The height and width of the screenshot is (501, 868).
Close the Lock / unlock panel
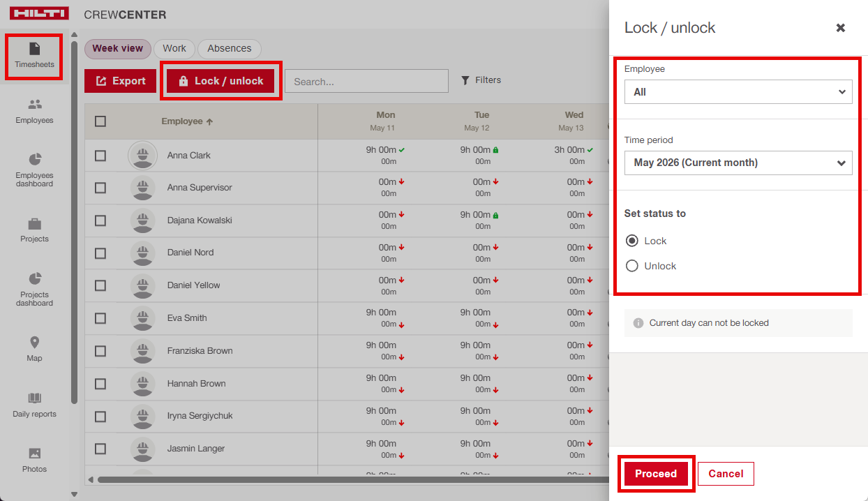tap(841, 28)
